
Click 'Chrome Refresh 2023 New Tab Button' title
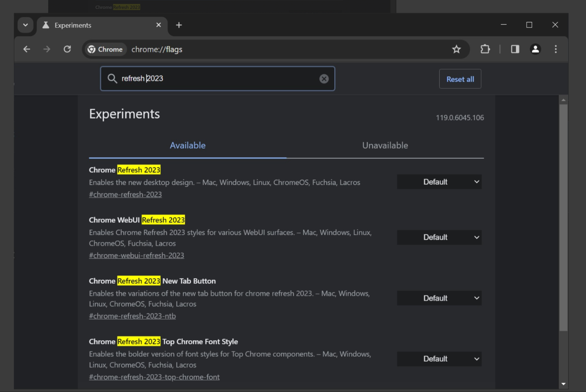(x=152, y=281)
